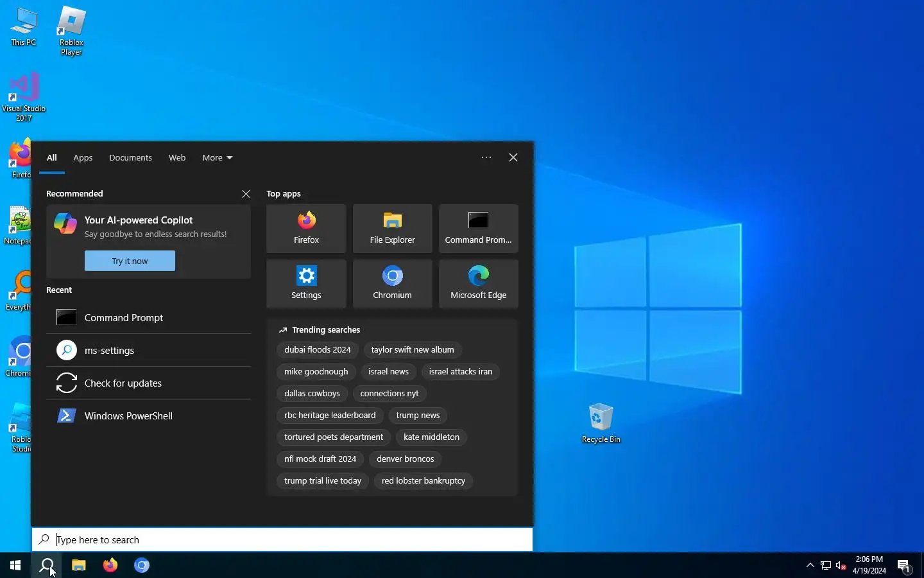This screenshot has height=578, width=924.
Task: Open Roblox Player desktop shortcut
Action: [x=71, y=31]
